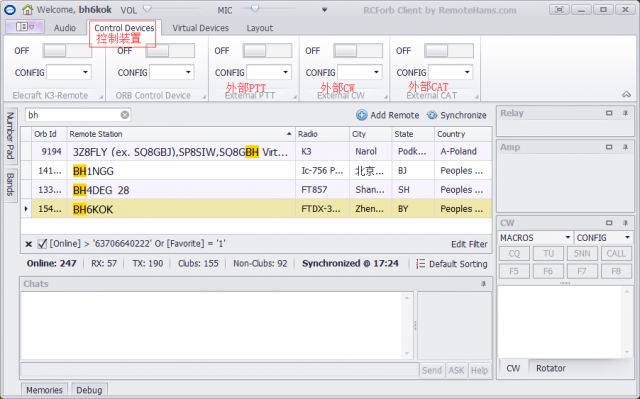Click the MIC volume slider handle

(x=255, y=9)
